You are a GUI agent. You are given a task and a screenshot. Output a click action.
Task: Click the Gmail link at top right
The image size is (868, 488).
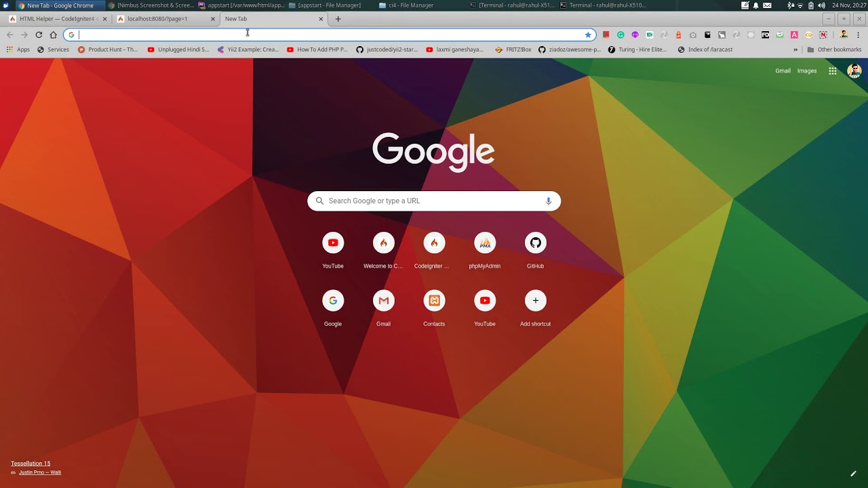point(783,70)
